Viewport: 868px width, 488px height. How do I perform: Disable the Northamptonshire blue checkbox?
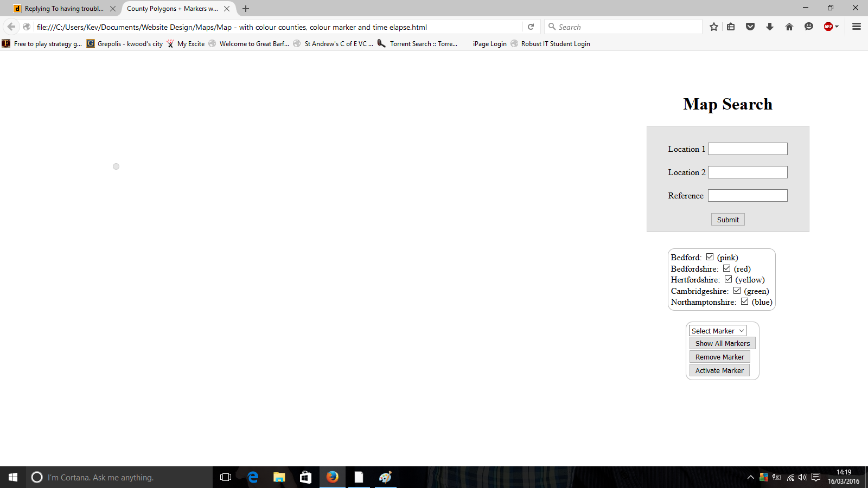(744, 301)
